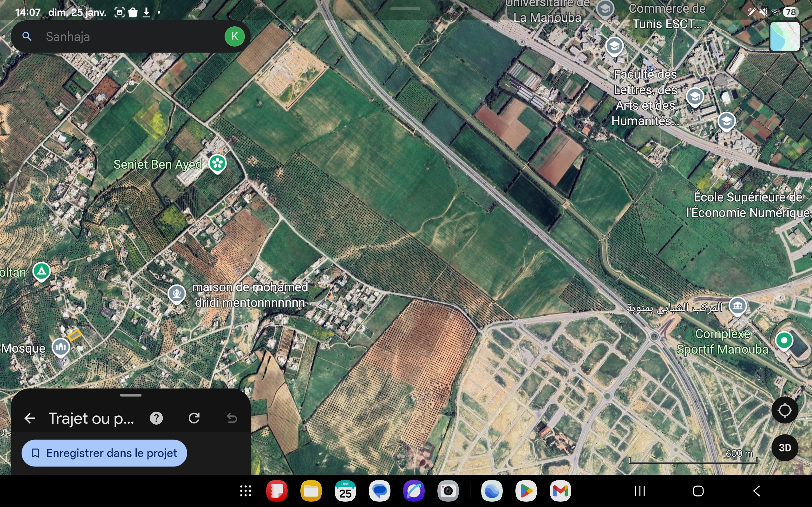Refresh using the circular arrow icon
Viewport: 812px width, 507px height.
pos(195,418)
